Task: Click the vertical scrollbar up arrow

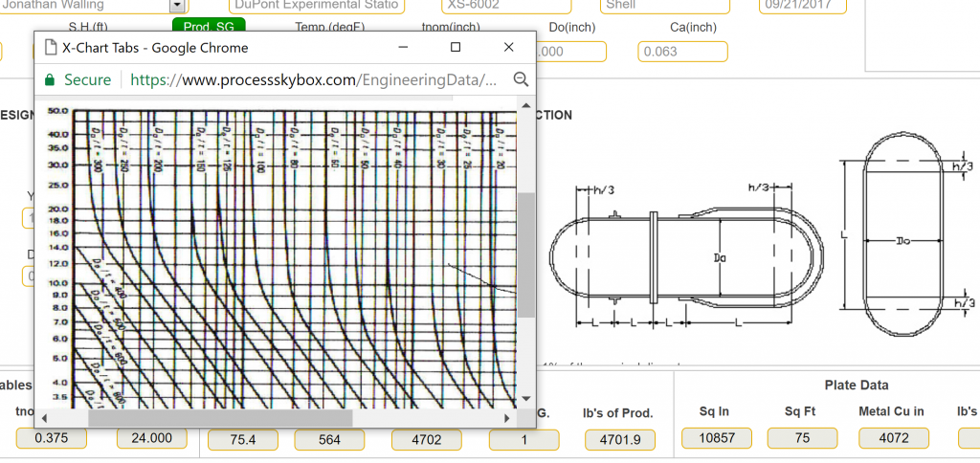Action: [x=525, y=105]
